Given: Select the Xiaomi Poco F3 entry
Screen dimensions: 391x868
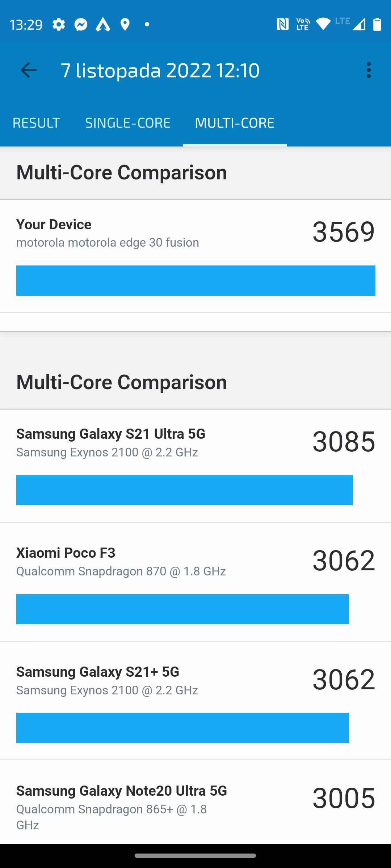Looking at the screenshot, I should tap(195, 582).
